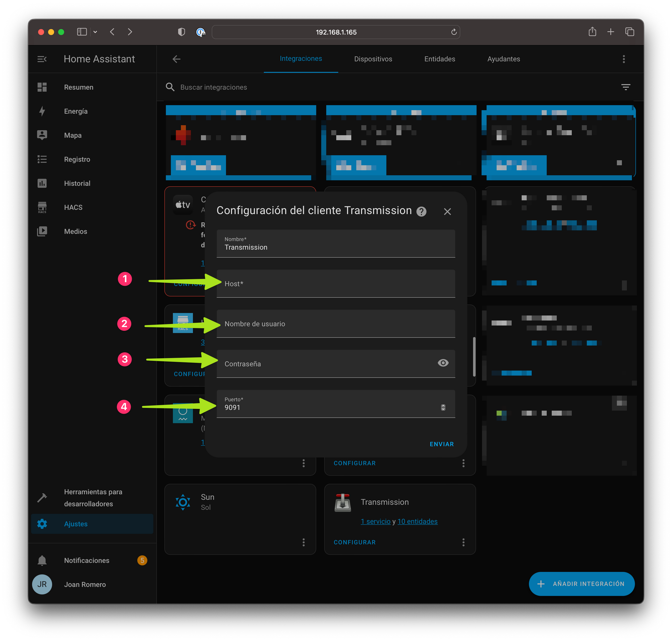The height and width of the screenshot is (641, 672).
Task: Switch to the Integraciones tab
Action: coord(301,59)
